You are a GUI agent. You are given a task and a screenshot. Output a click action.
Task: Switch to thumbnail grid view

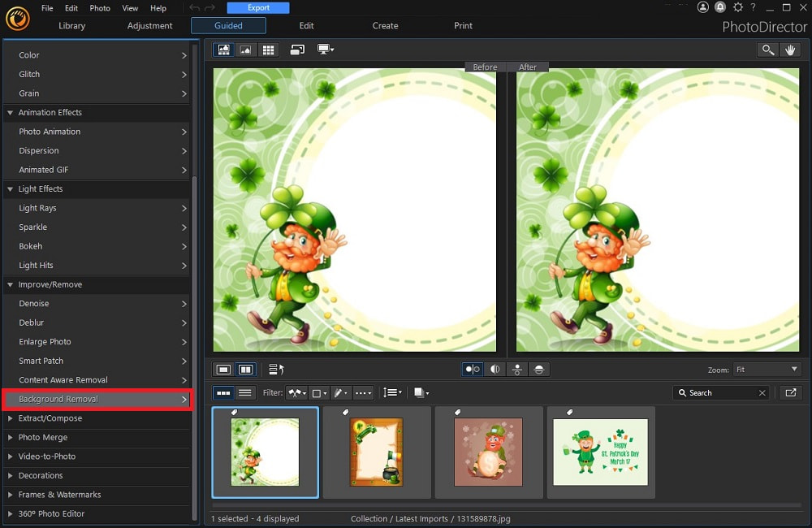(268, 50)
